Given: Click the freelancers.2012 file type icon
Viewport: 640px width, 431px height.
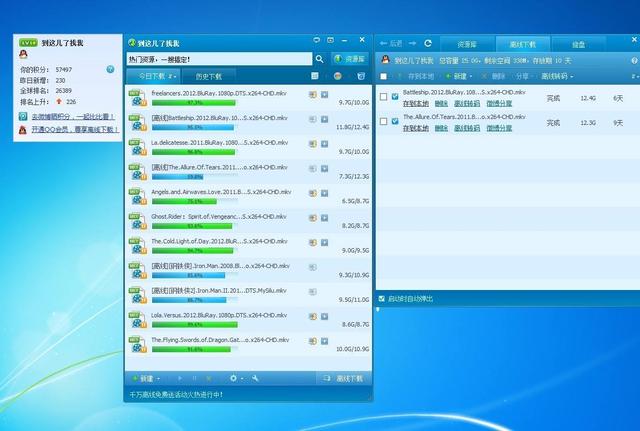Looking at the screenshot, I should coord(138,98).
